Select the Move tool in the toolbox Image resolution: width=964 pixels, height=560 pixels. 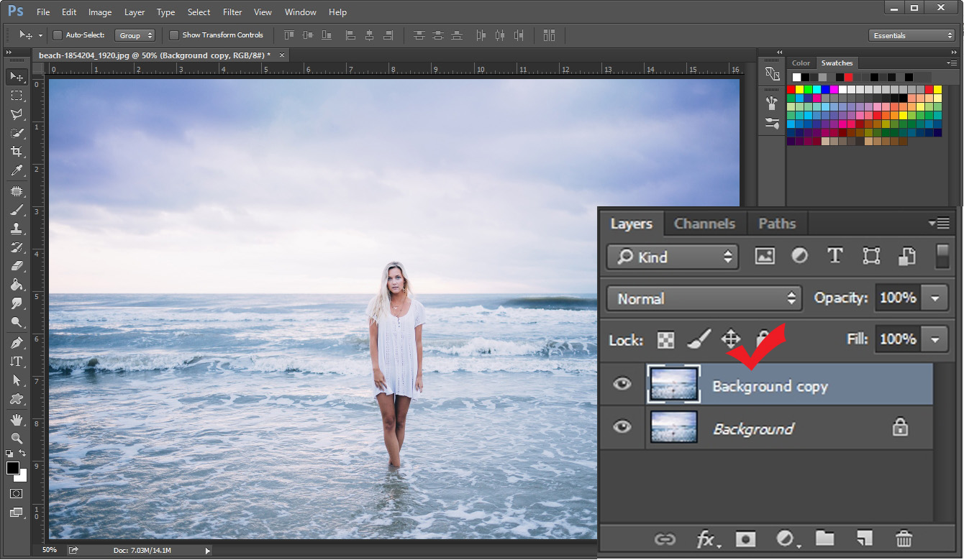16,77
